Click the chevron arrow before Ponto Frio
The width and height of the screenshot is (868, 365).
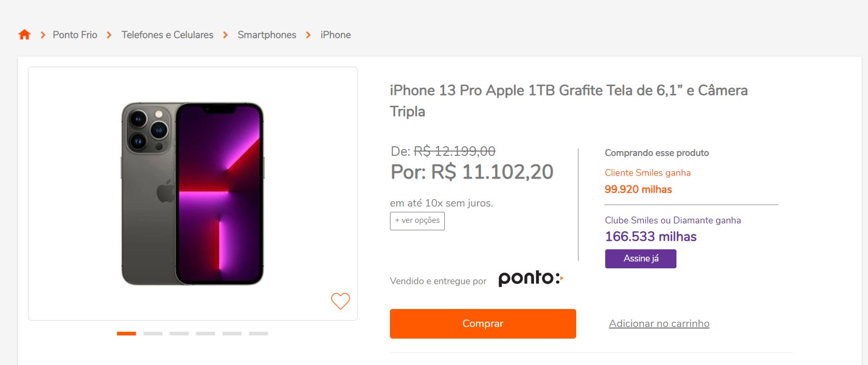click(x=43, y=35)
